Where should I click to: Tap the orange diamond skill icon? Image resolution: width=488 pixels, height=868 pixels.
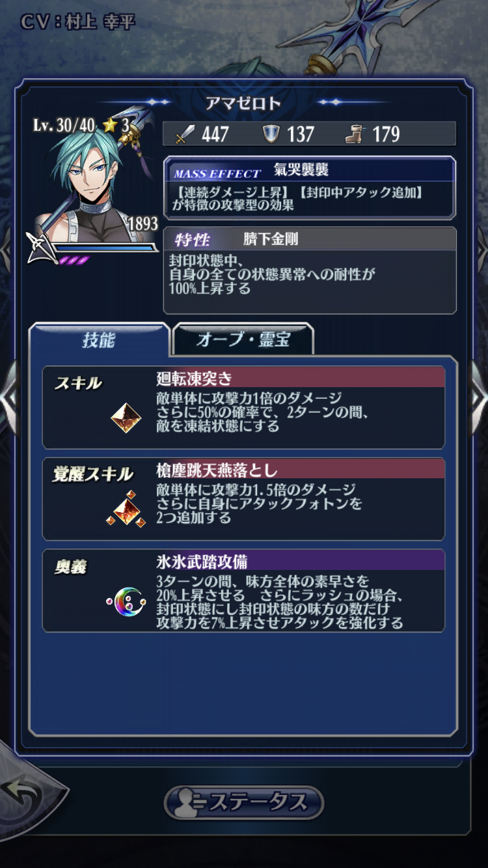pyautogui.click(x=126, y=418)
